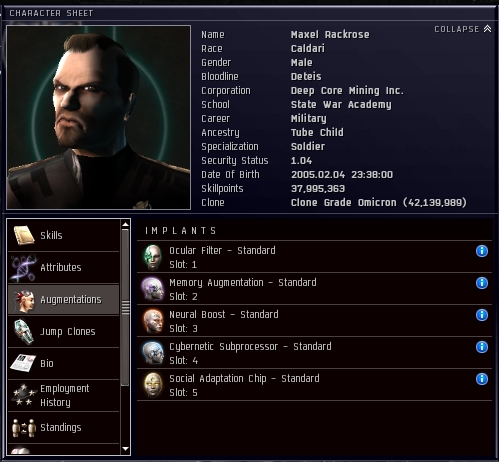Open info for Social Adaptation Chip
This screenshot has height=462, width=499.
pos(482,379)
